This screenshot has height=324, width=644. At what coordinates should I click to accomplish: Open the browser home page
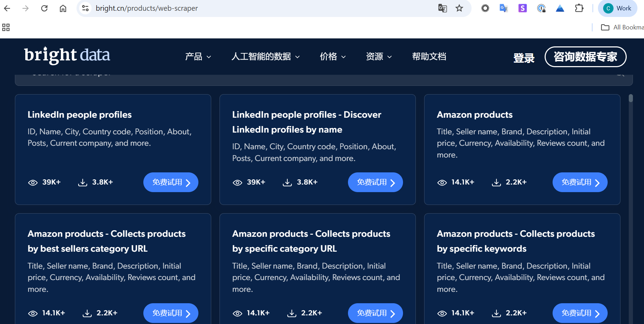[63, 8]
